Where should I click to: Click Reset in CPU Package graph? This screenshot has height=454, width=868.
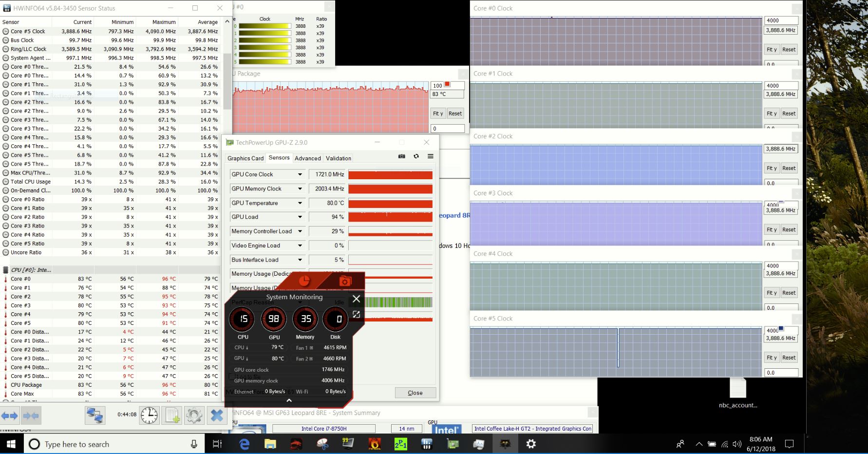(x=455, y=113)
